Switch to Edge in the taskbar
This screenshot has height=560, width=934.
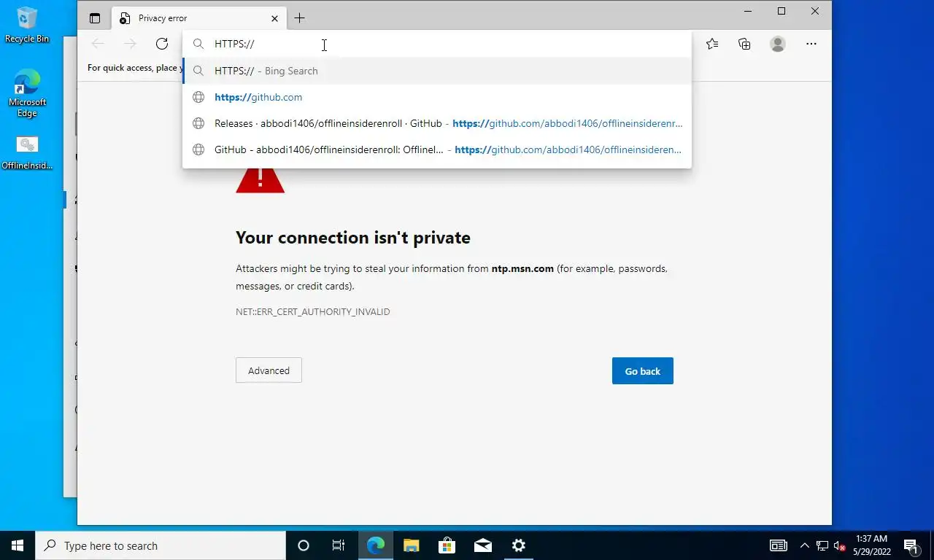click(376, 545)
